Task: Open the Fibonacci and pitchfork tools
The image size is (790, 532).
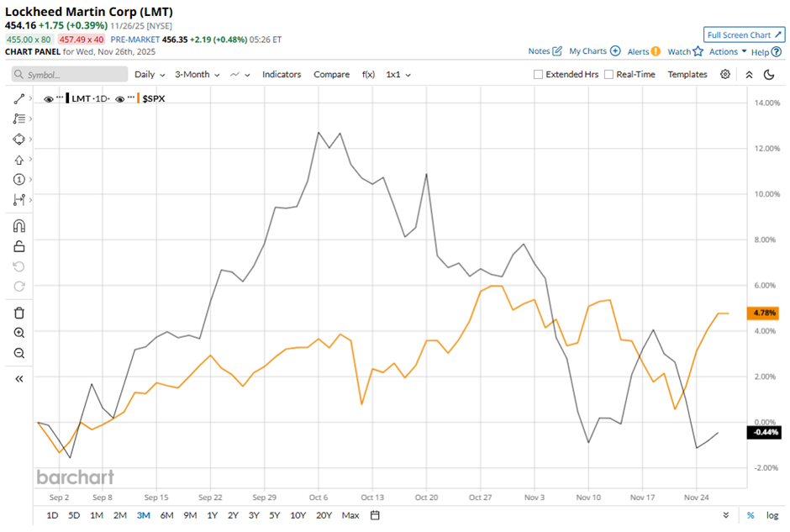Action: 19,119
